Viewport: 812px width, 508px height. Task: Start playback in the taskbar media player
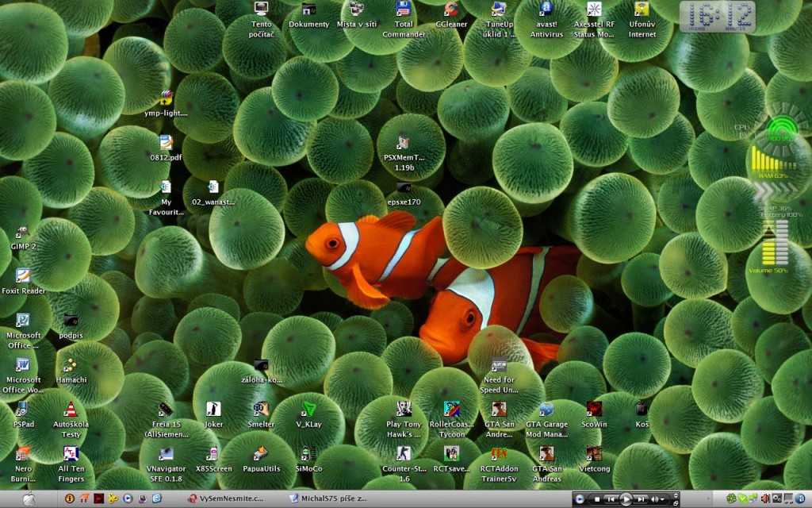(626, 499)
